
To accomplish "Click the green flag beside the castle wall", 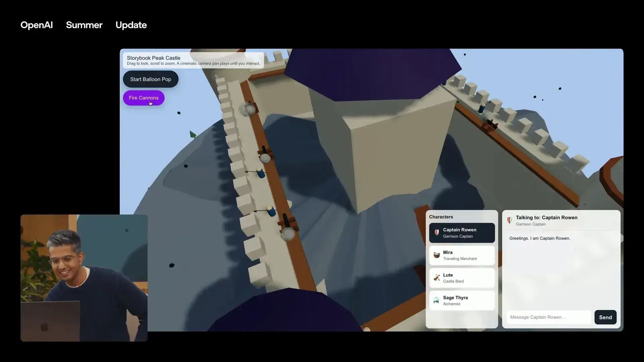I will point(193,135).
